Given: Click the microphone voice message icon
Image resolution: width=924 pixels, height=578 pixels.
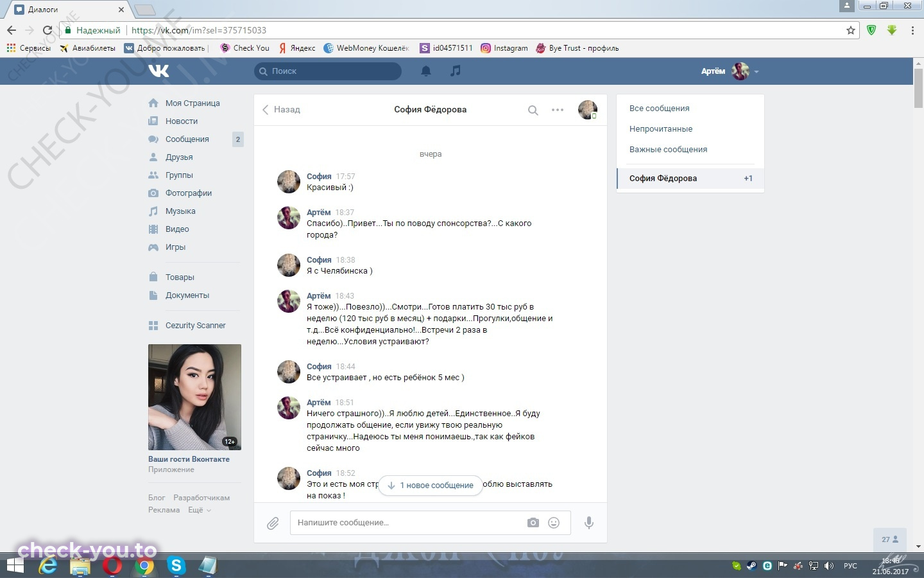Looking at the screenshot, I should coord(589,523).
